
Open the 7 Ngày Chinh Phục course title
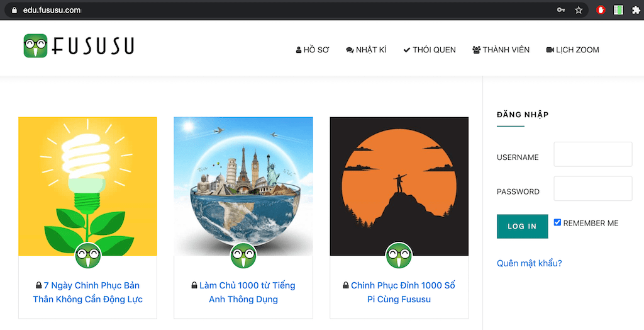click(88, 292)
